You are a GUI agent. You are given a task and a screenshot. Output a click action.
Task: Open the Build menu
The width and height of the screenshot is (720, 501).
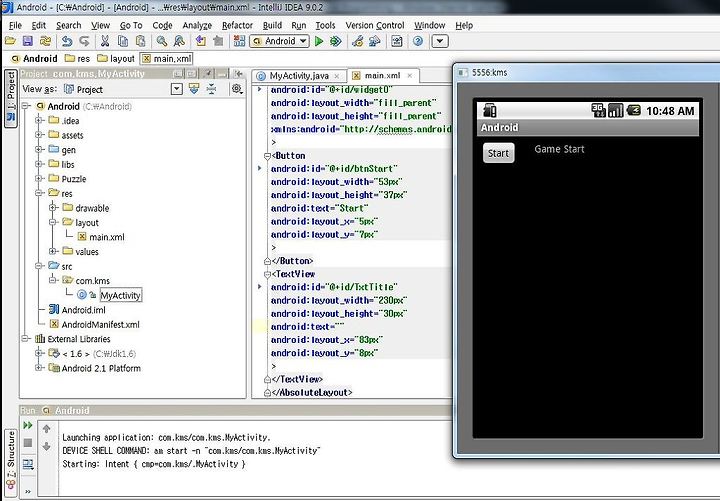272,25
